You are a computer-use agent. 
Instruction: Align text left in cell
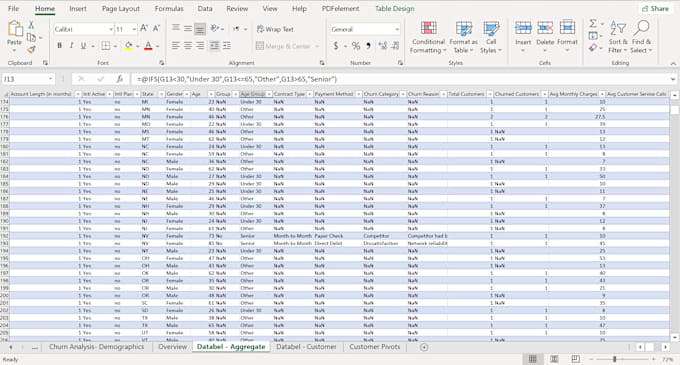coord(176,46)
